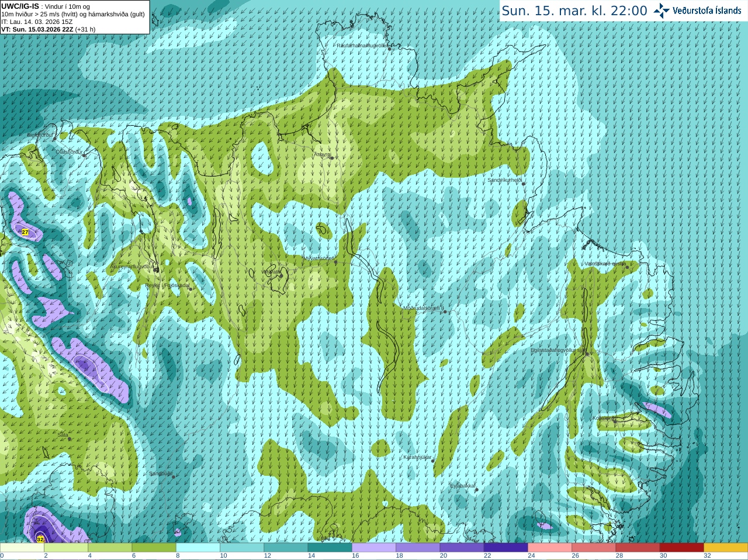Screen dimensions: 748x560
Task: Select the Reykir í Fnjóskadal station label
Action: (168, 285)
